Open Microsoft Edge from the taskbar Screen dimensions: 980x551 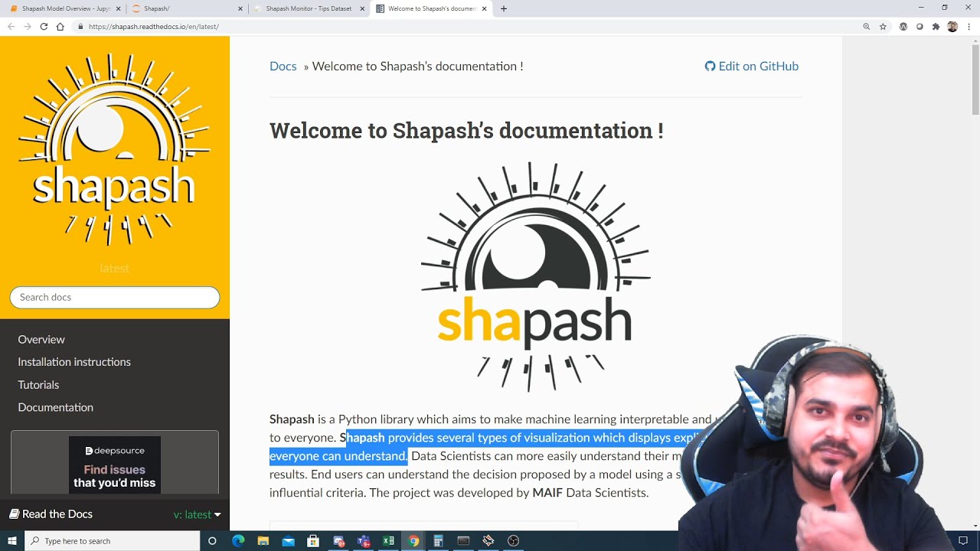238,541
